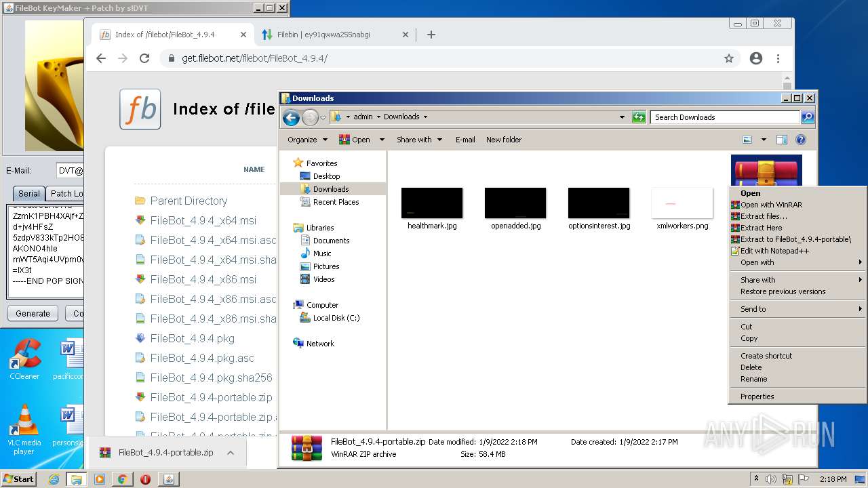Open the FileBot_4.9.4.pkg.sha256 link
This screenshot has height=488, width=868.
212,378
